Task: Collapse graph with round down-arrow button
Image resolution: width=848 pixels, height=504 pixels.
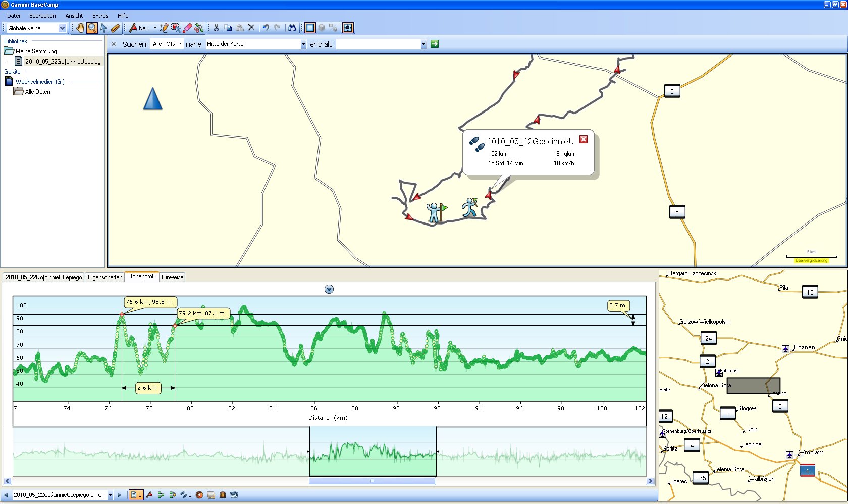Action: tap(329, 289)
